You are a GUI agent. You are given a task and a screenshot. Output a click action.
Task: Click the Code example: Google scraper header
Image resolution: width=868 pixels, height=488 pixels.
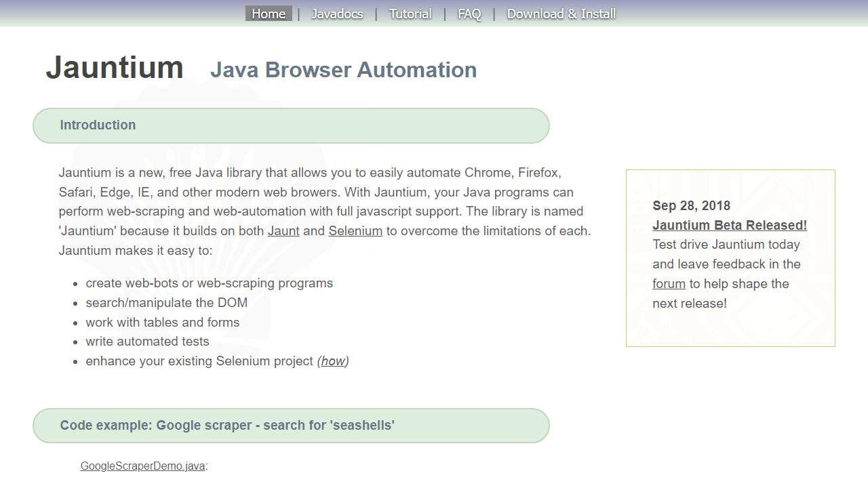[x=291, y=426]
